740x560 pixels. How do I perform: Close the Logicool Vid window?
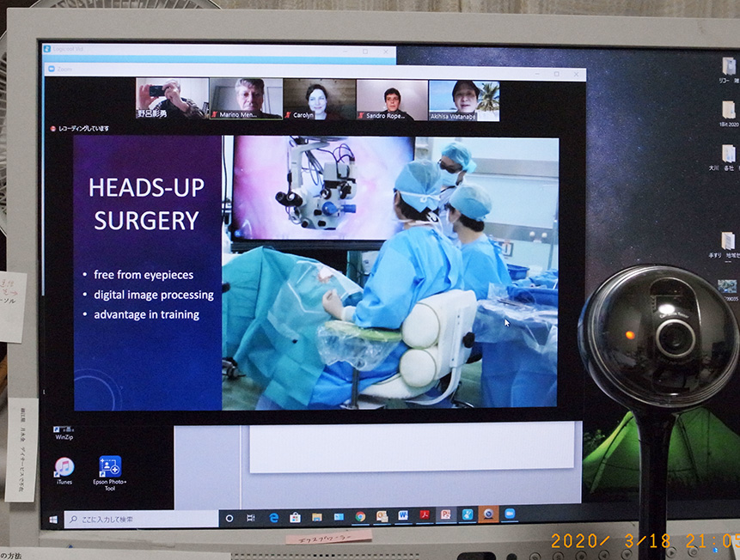386,52
